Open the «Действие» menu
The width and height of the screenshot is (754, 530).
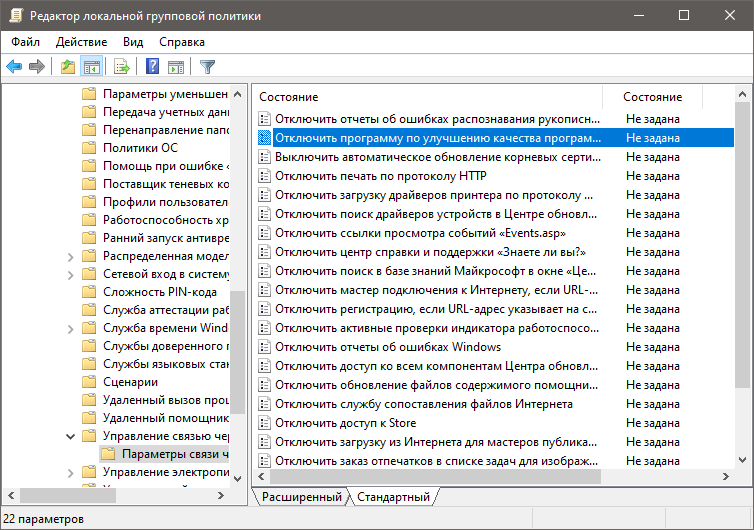[81, 42]
